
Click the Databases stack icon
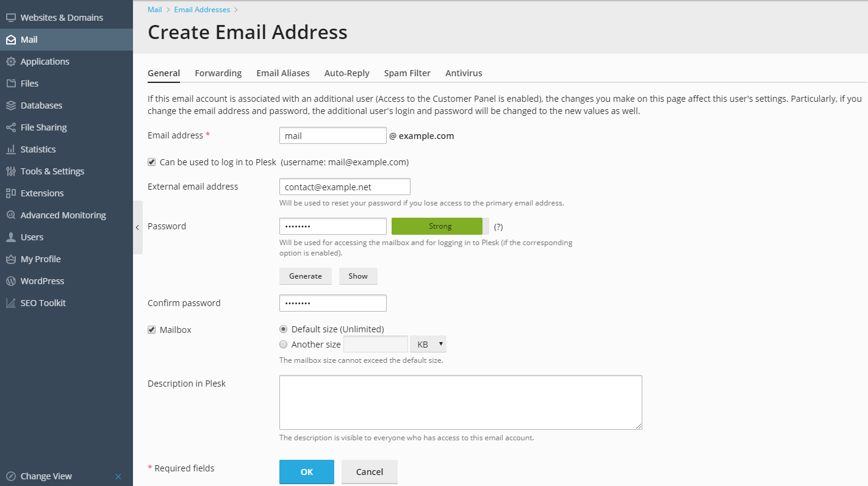[10, 105]
